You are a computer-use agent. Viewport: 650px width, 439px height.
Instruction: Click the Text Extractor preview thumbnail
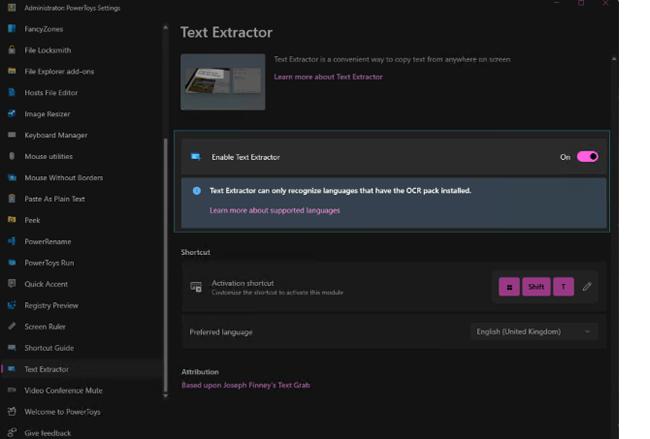[x=223, y=82]
